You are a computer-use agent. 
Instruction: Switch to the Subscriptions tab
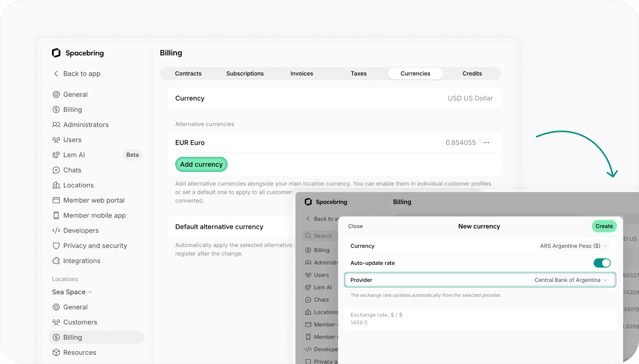tap(245, 74)
